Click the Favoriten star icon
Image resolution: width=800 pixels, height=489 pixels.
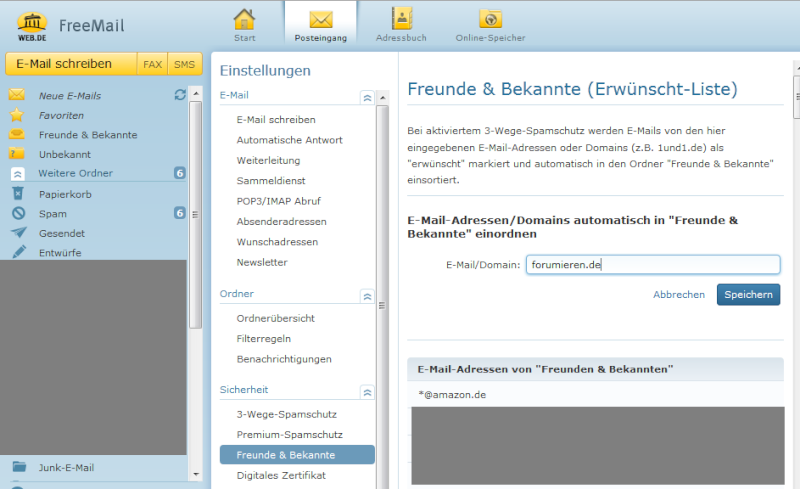17,115
